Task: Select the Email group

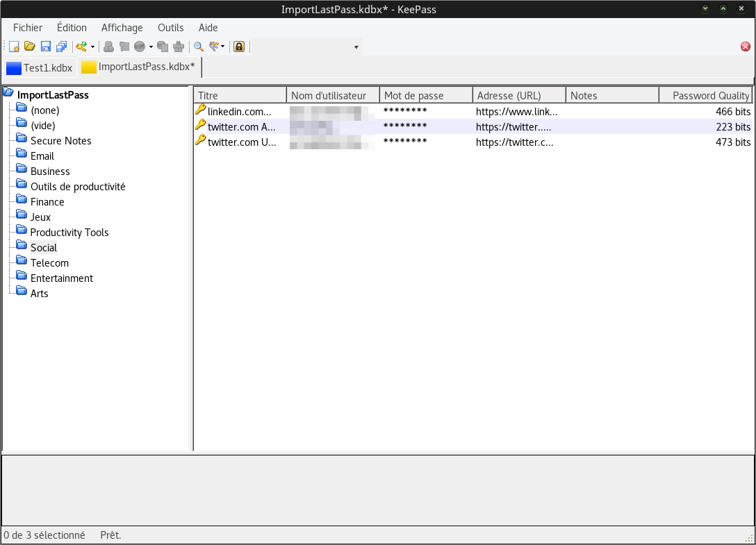Action: [42, 156]
